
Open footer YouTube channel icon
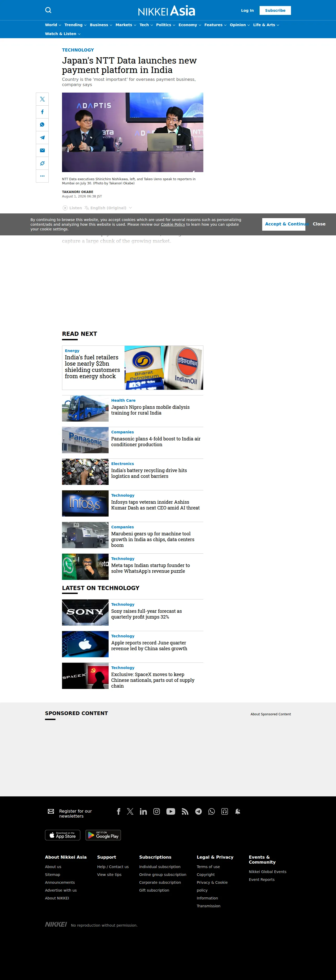[x=171, y=812]
